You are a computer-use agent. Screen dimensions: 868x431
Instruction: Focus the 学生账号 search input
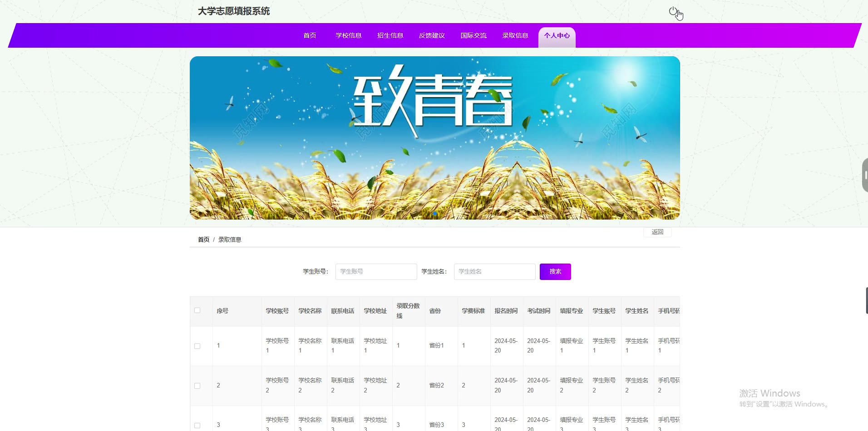click(376, 271)
